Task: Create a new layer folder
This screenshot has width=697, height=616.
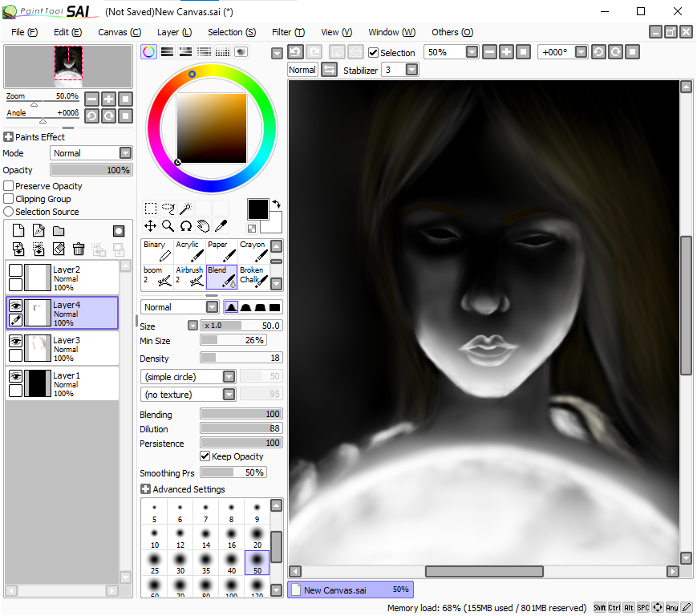Action: pyautogui.click(x=59, y=231)
